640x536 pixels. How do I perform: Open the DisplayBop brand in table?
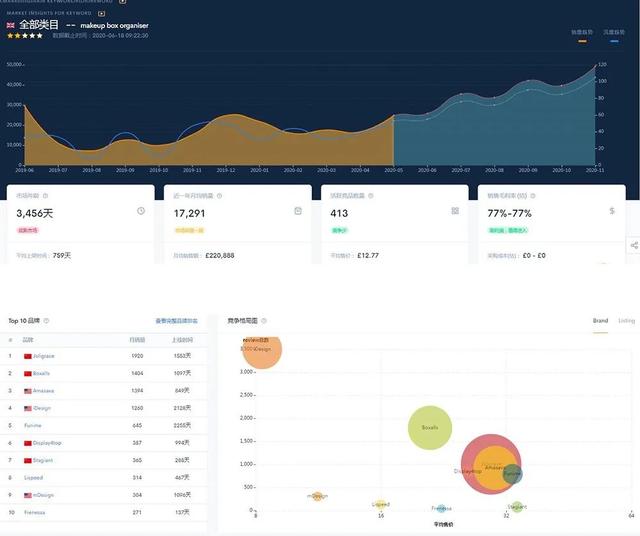click(47, 443)
